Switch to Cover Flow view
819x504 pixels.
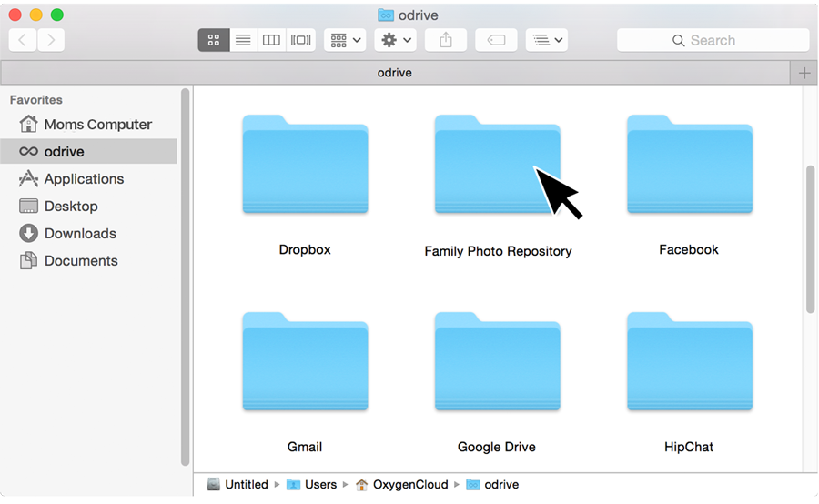click(301, 40)
